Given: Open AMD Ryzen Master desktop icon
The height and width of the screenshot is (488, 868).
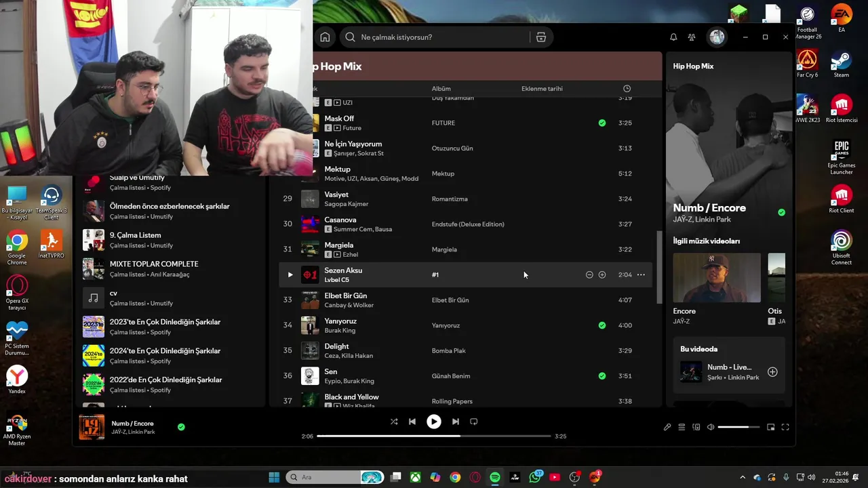Looking at the screenshot, I should tap(17, 430).
